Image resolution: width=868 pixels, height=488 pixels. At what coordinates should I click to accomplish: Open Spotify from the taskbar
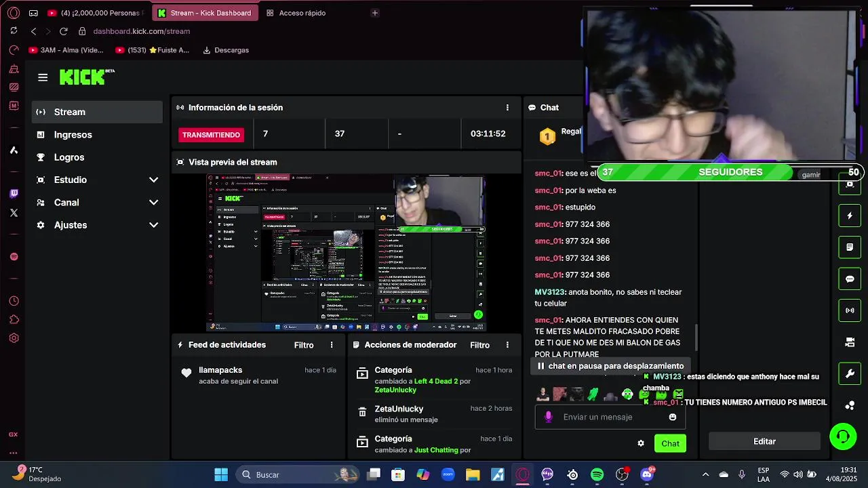point(597,474)
